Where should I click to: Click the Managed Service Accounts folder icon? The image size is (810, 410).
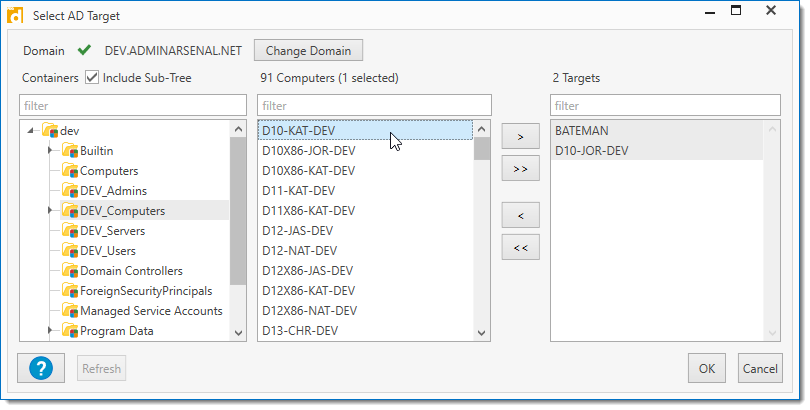[x=69, y=311]
